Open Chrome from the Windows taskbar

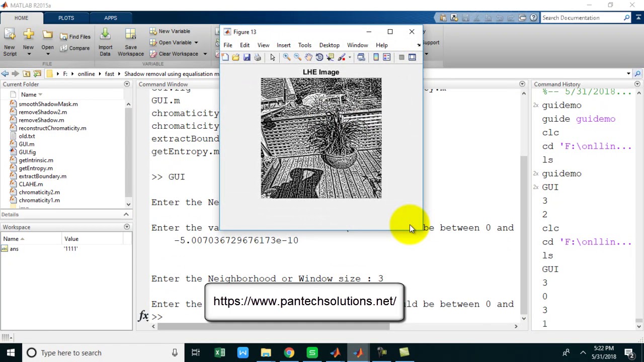pyautogui.click(x=289, y=353)
